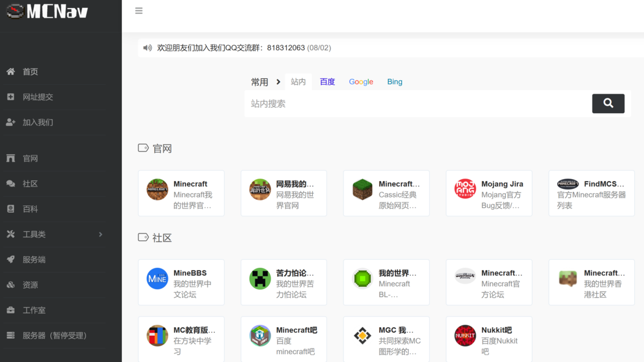Click the red Nukkit logo icon
The image size is (644, 362).
point(465,335)
